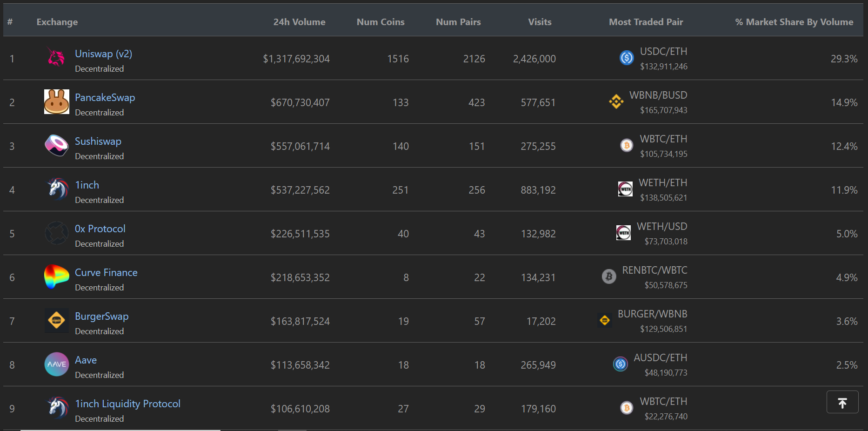Open the 1inch exchange link
Screen dimensions: 868x431
coord(87,185)
